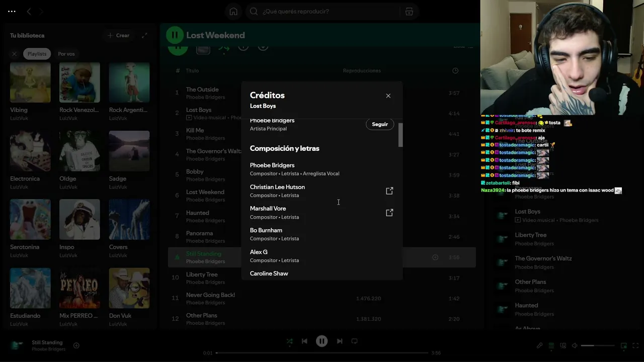The height and width of the screenshot is (362, 644).
Task: Open the Mix PERREO playlist
Action: [79, 297]
